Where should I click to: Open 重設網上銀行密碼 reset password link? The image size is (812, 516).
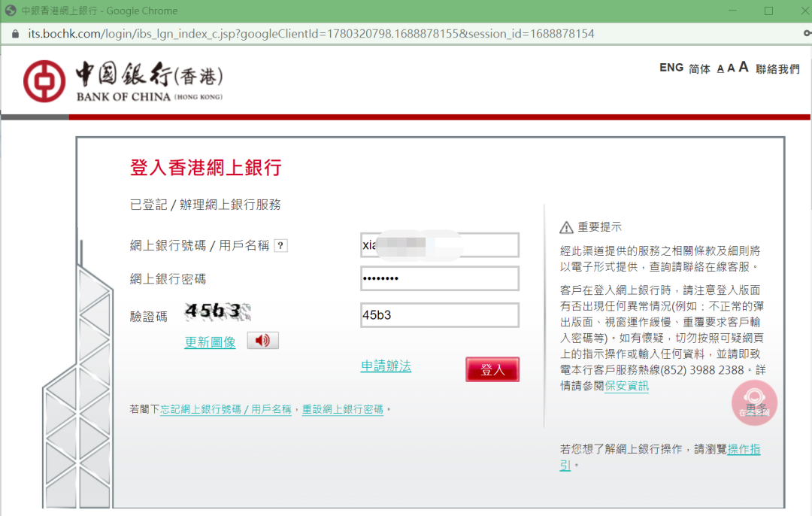click(x=343, y=409)
